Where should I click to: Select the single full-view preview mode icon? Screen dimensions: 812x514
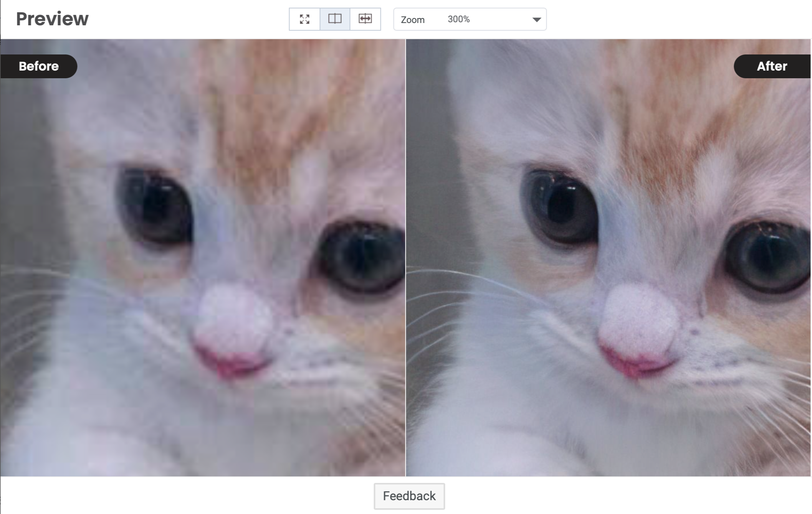click(304, 19)
